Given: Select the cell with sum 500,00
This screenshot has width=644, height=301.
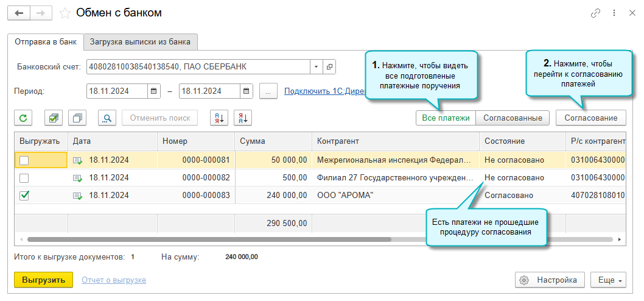Looking at the screenshot, I should pyautogui.click(x=273, y=178).
